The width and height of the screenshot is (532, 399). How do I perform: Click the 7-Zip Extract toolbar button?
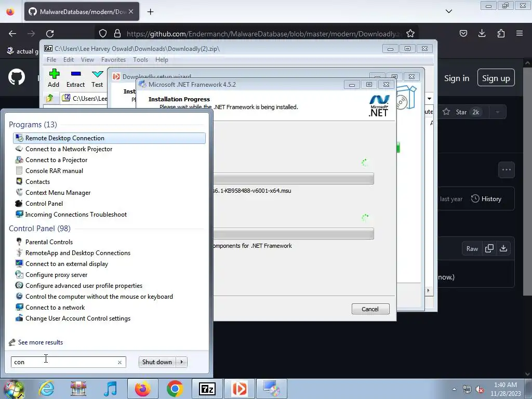click(x=75, y=78)
